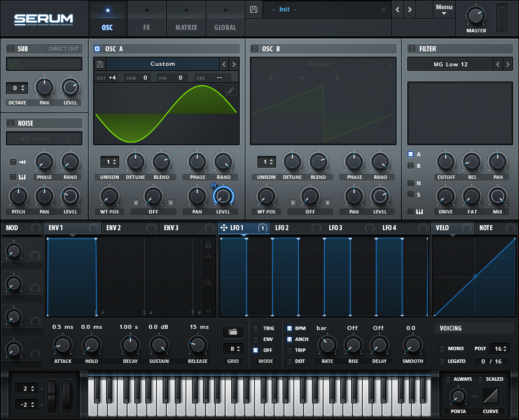The width and height of the screenshot is (519, 420).
Task: Click the VELO tab
Action: 453,228
